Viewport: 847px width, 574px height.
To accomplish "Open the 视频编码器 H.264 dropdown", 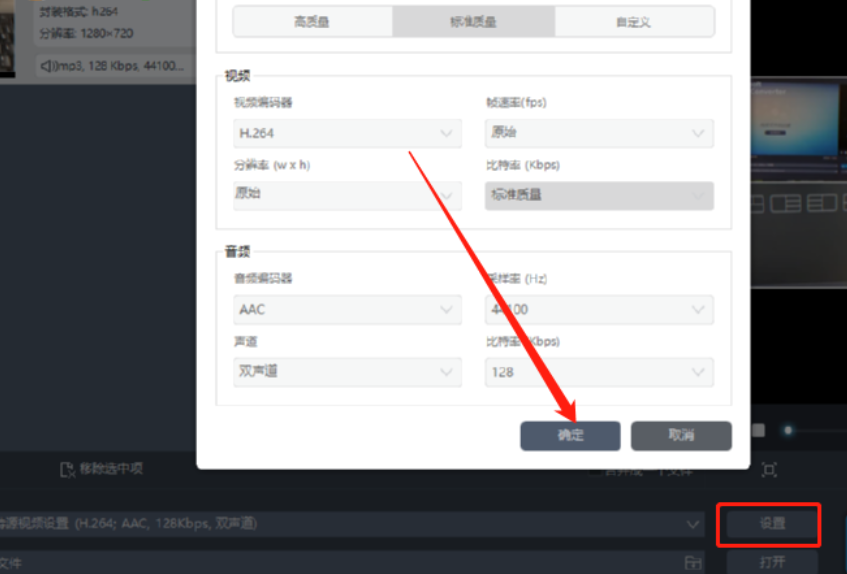I will 347,133.
